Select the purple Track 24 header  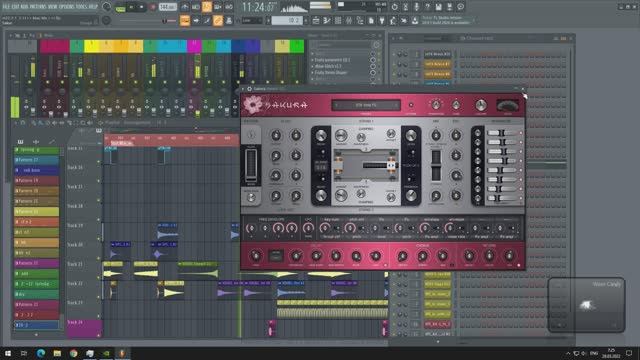coord(84,329)
